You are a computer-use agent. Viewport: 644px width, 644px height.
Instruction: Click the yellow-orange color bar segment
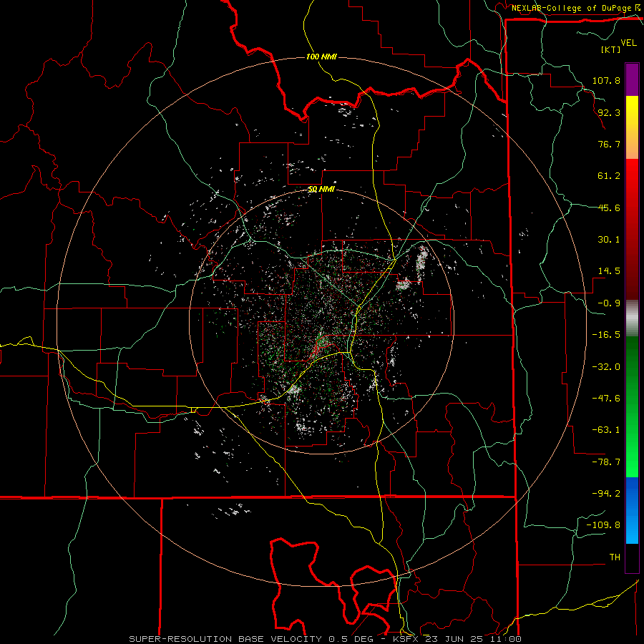click(632, 127)
